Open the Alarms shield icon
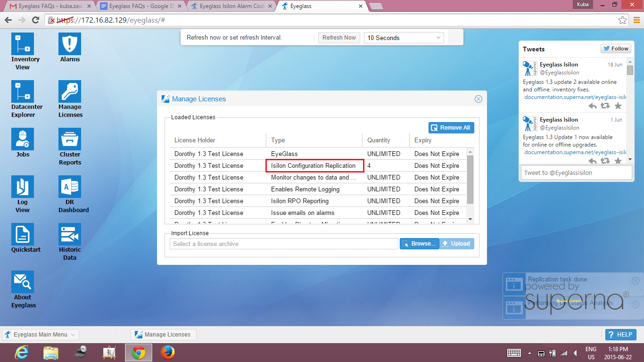The height and width of the screenshot is (362, 644). coord(70,44)
